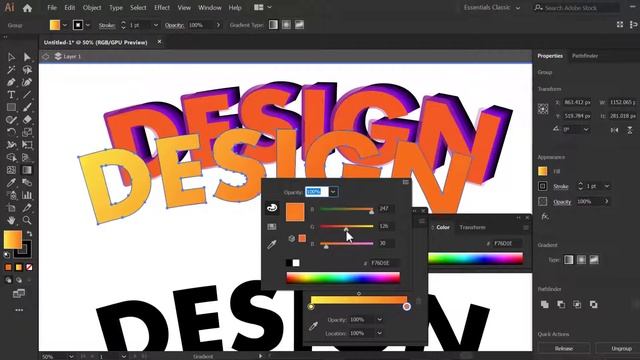
Task: Expand Properties panel stroke weight dropdown
Action: point(607,186)
